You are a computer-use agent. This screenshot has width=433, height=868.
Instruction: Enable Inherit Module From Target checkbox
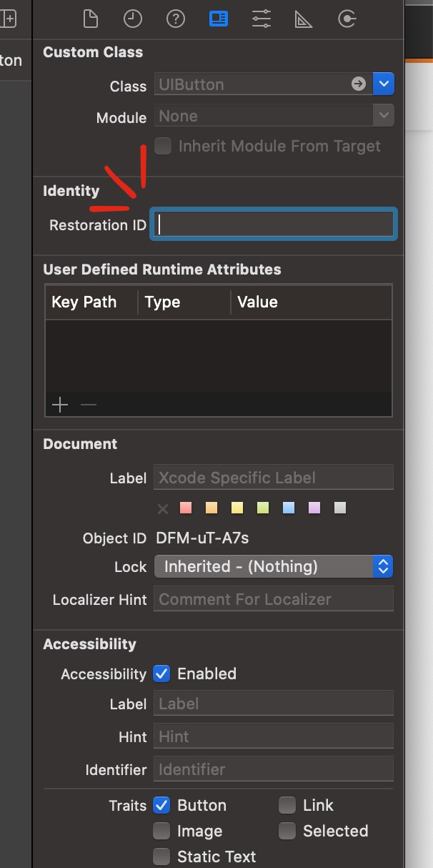[x=164, y=147]
